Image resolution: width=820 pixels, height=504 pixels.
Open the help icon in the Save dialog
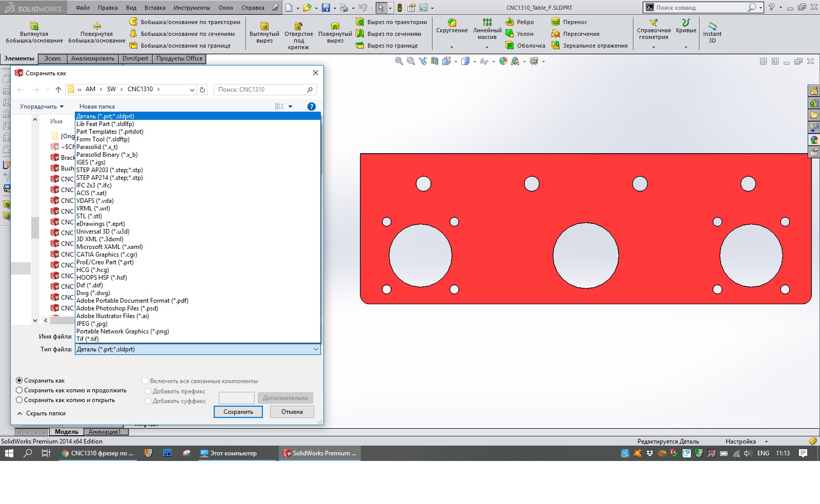point(311,107)
